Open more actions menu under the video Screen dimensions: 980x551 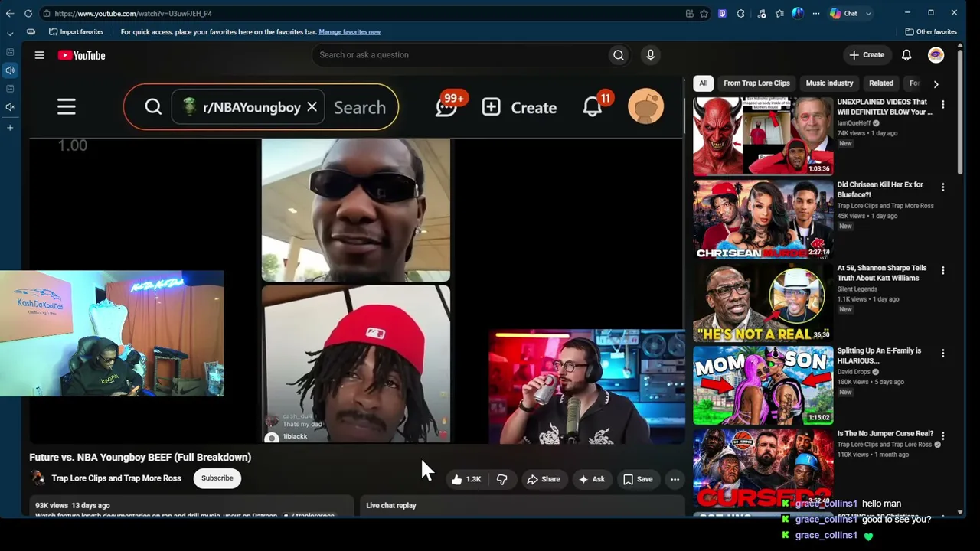675,479
